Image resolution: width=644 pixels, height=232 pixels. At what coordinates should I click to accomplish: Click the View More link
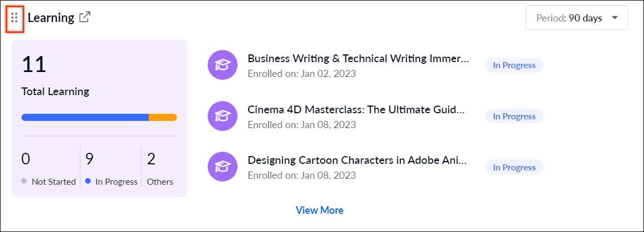coord(320,210)
